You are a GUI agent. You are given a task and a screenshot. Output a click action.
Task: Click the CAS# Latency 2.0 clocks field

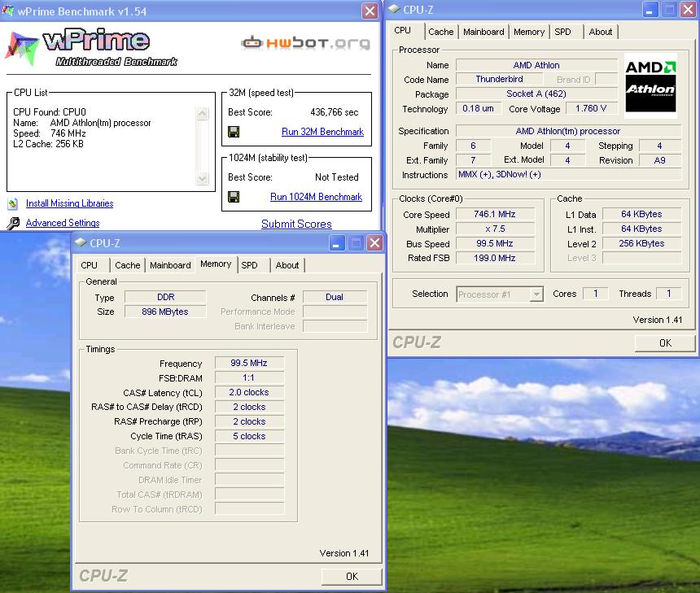(x=249, y=392)
